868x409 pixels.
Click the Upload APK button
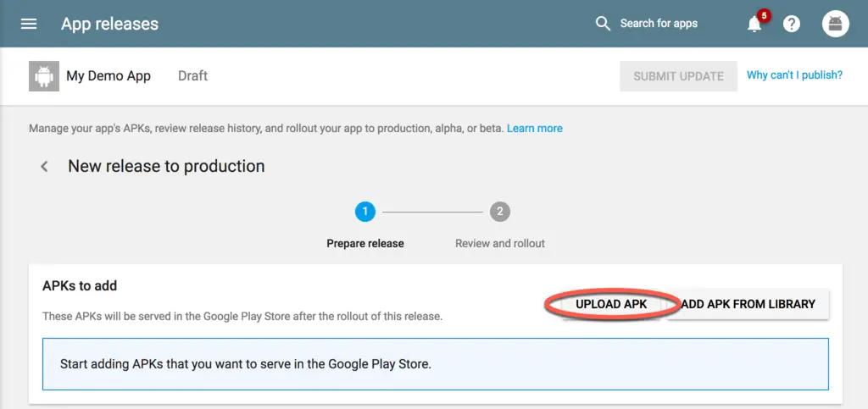pyautogui.click(x=610, y=304)
